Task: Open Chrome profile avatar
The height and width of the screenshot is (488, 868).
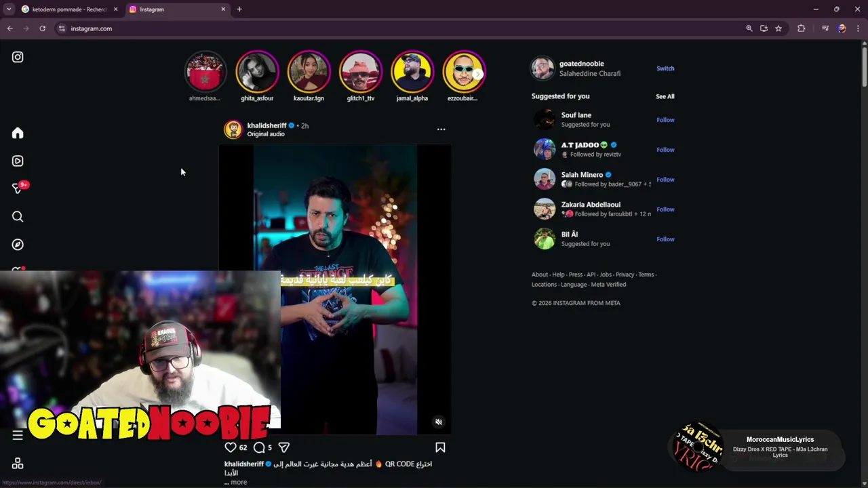Action: pos(842,28)
